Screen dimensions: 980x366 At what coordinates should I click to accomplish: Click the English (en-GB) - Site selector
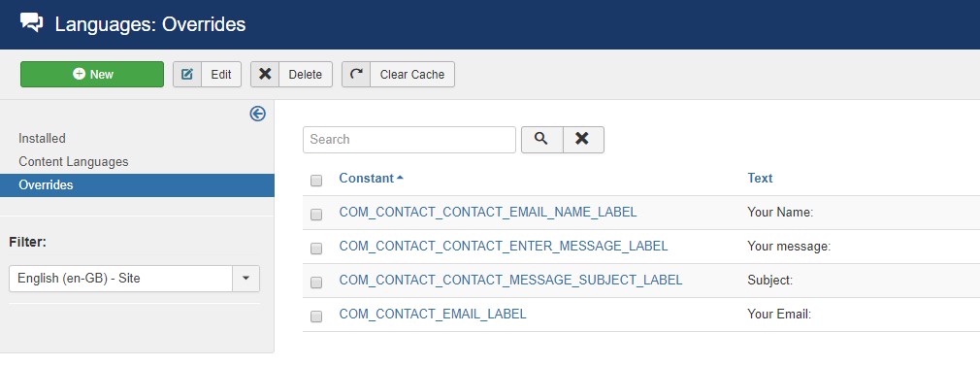pos(134,279)
